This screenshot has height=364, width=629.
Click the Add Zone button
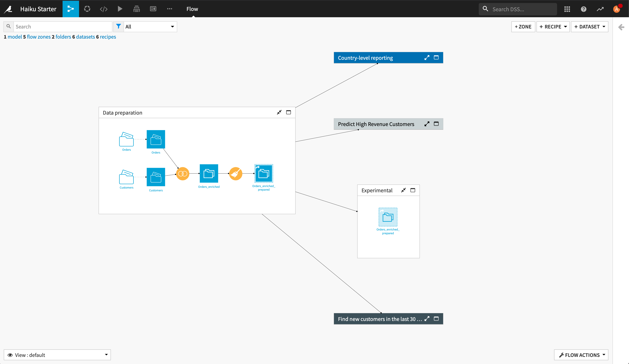tap(523, 26)
